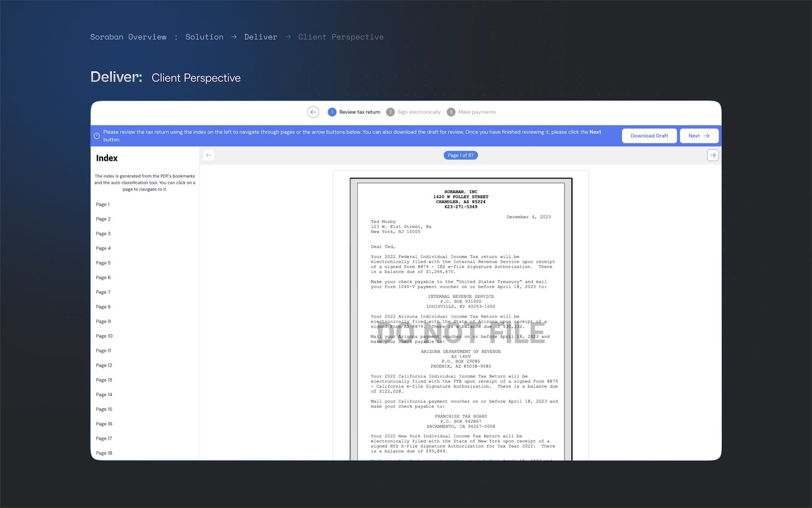Screen dimensions: 812x508
Task: Select step 3 Make payments
Action: click(471, 112)
